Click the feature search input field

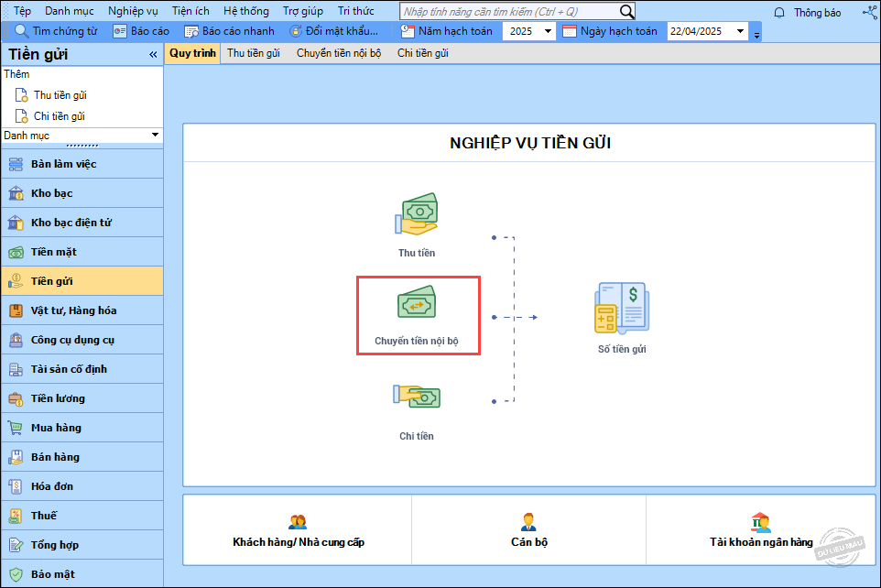tap(509, 12)
